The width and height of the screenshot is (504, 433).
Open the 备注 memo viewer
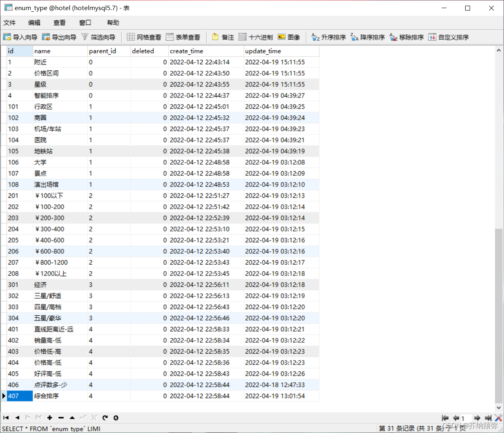[223, 37]
